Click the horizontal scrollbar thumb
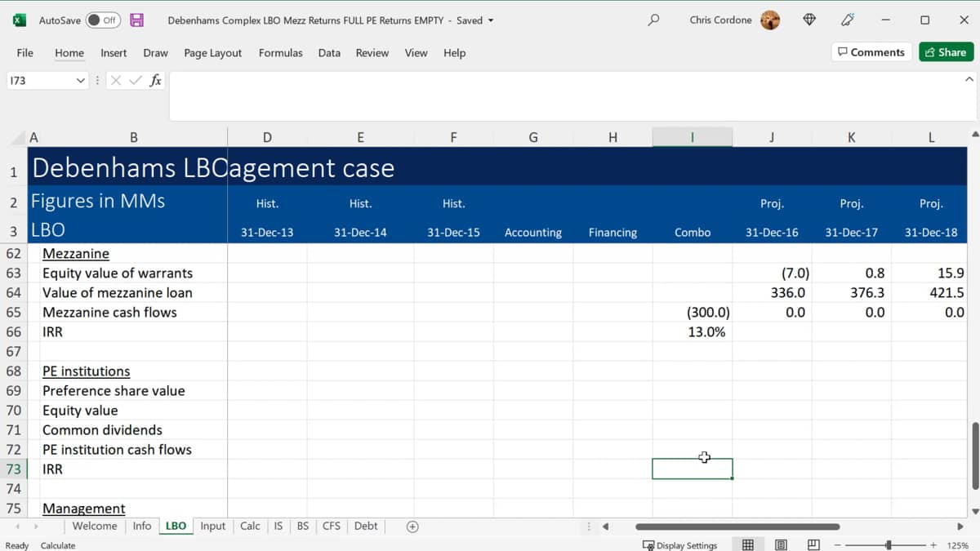Viewport: 980px width, 551px height. pyautogui.click(x=737, y=527)
